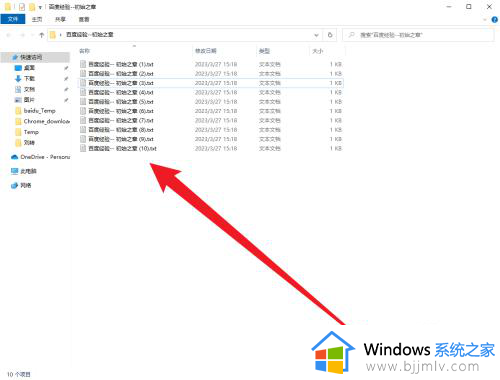500x380 pixels.
Task: Click the 10 个项目 status bar text
Action: pos(19,375)
